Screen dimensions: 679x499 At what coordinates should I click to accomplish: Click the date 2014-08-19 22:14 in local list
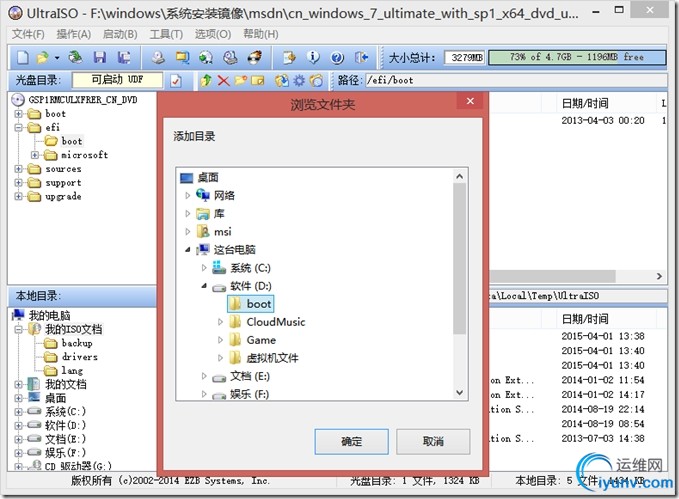pyautogui.click(x=603, y=409)
